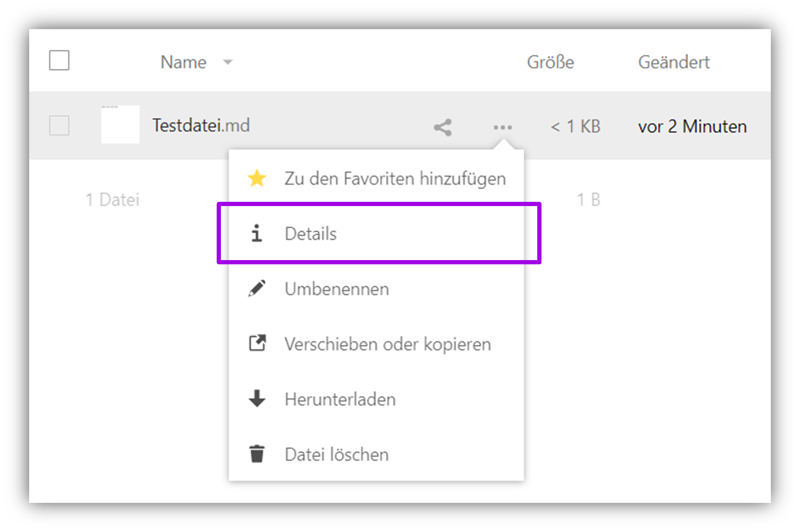Click the Name column sort arrow
800x532 pixels.
coord(228,62)
